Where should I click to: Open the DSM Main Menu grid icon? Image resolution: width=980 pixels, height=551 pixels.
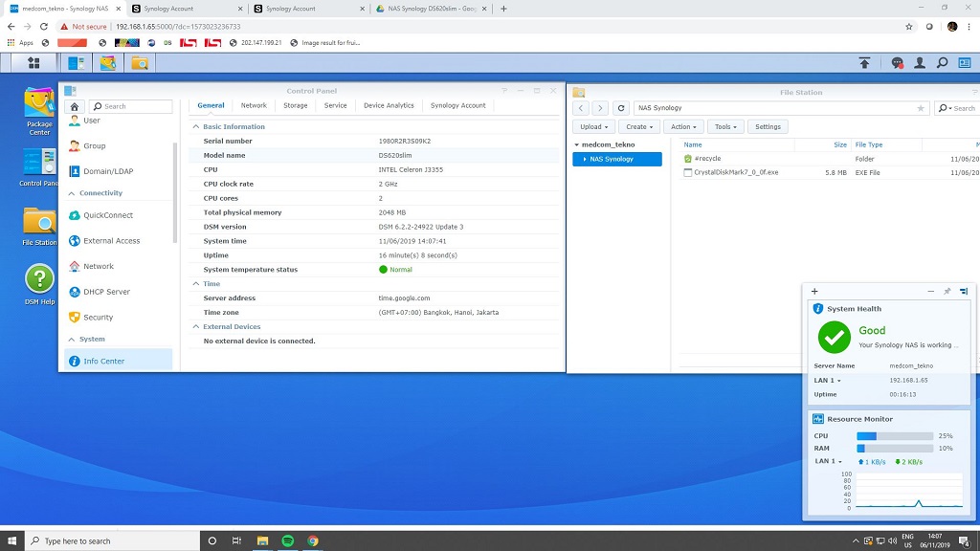tap(33, 62)
